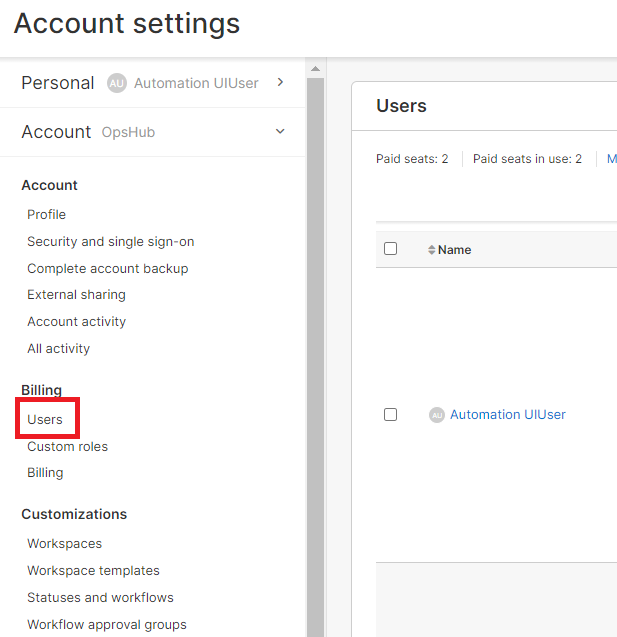The width and height of the screenshot is (617, 637).
Task: Select Users in the Billing section
Action: click(45, 419)
